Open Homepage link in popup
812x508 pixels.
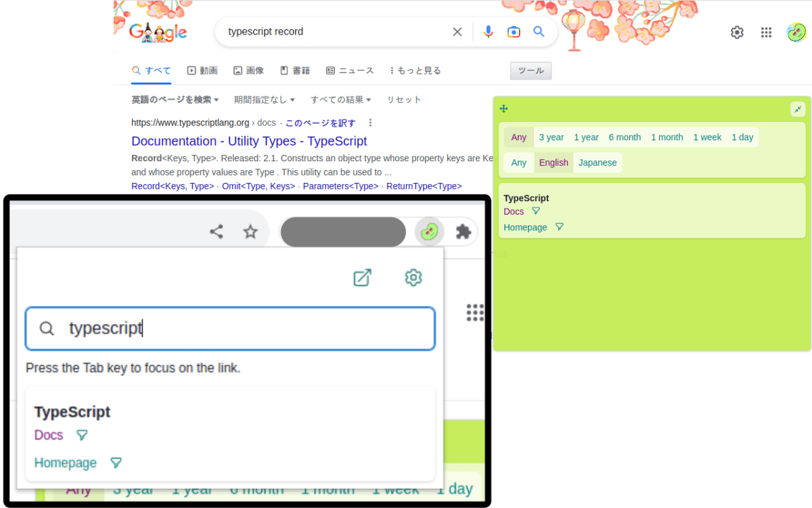point(66,463)
